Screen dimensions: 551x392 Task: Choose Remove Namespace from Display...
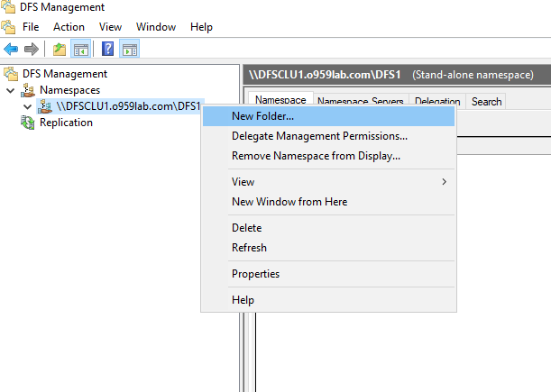pyautogui.click(x=328, y=156)
